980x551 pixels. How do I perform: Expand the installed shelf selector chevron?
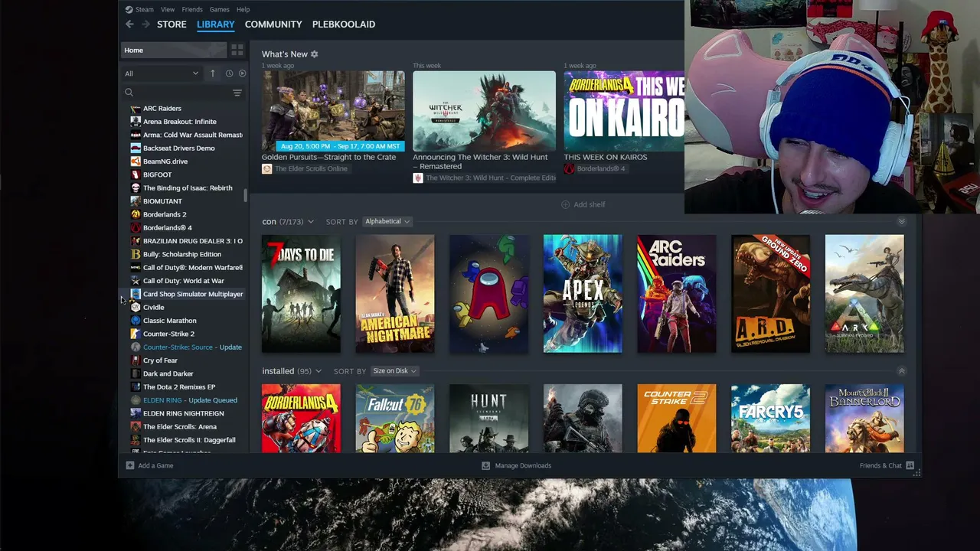coord(318,371)
